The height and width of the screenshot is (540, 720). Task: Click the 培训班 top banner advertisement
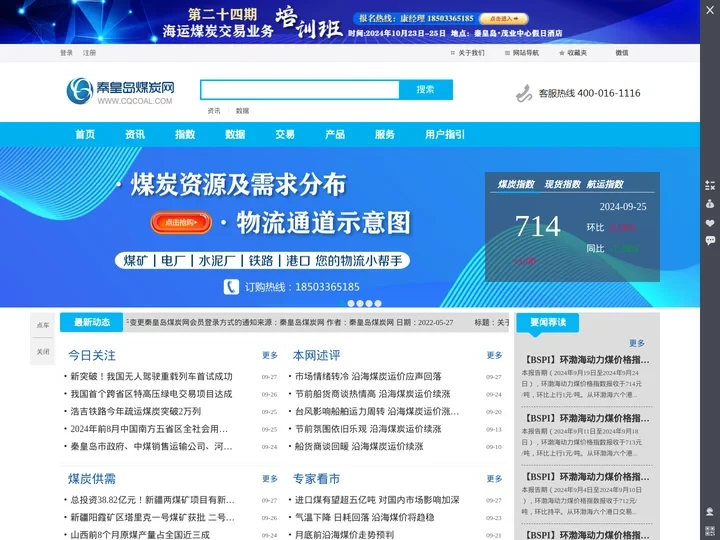pyautogui.click(x=350, y=22)
